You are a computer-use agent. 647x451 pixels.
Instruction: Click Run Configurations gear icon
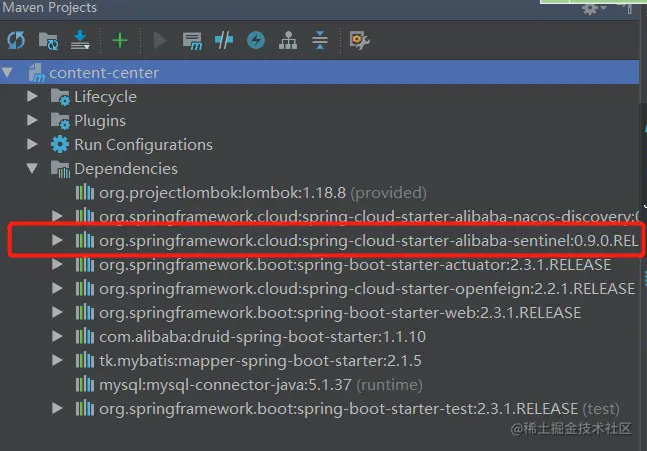(x=60, y=144)
